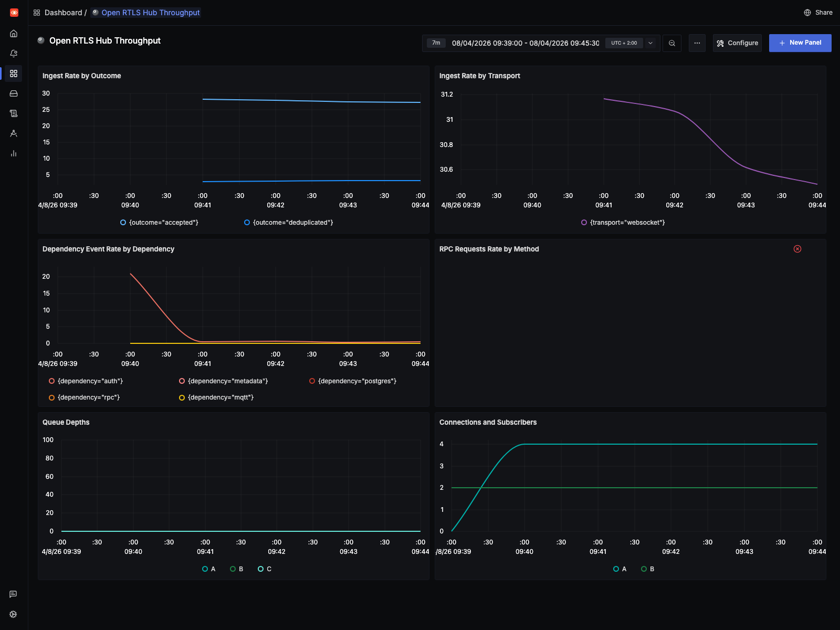Select the drafting compass sidebar icon
The image size is (840, 630).
pyautogui.click(x=13, y=133)
